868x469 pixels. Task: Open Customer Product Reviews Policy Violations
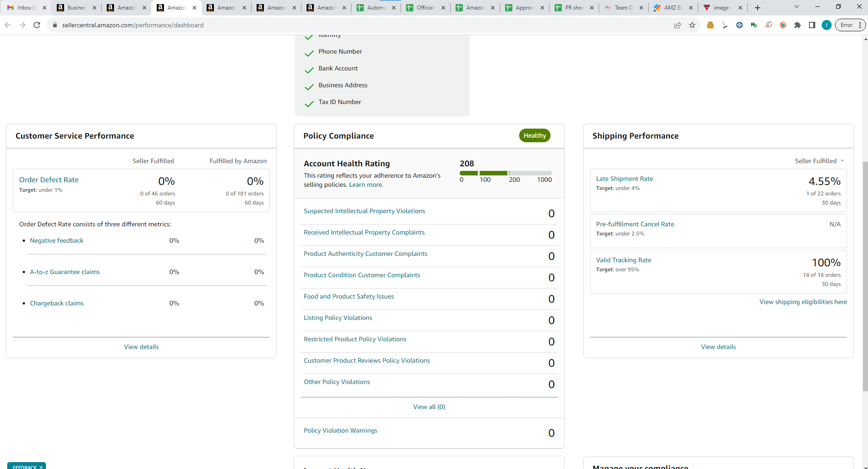pyautogui.click(x=367, y=360)
